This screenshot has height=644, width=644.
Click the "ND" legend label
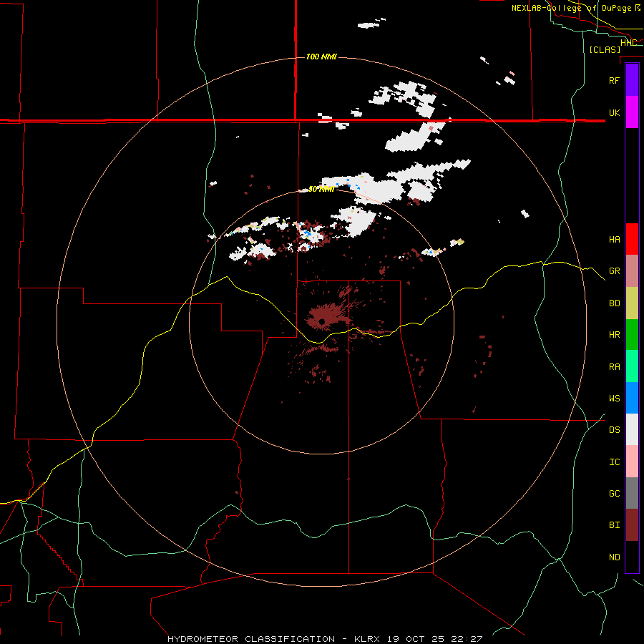pos(614,557)
